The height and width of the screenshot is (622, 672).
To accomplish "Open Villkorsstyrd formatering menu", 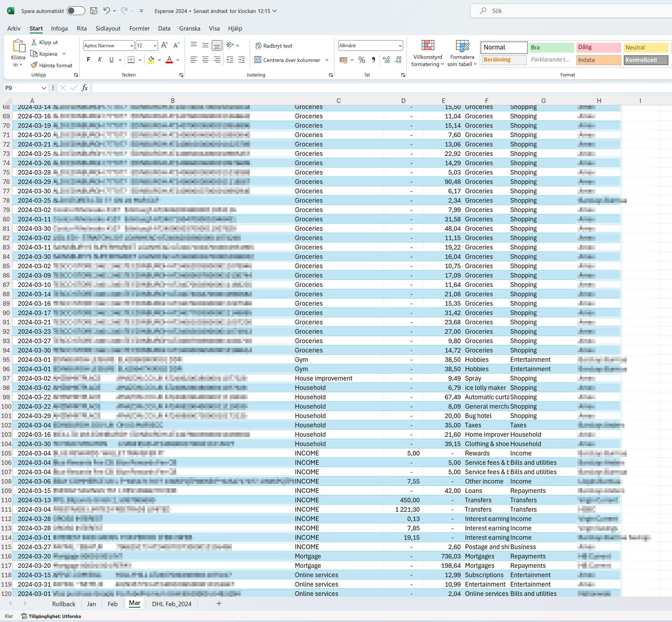I will [428, 53].
